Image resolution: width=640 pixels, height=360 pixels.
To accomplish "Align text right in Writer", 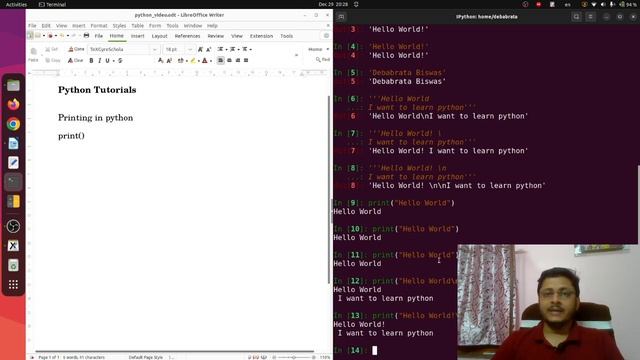I will tap(238, 60).
